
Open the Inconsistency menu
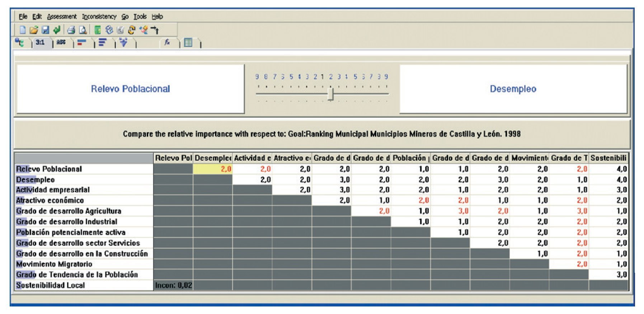pos(99,17)
